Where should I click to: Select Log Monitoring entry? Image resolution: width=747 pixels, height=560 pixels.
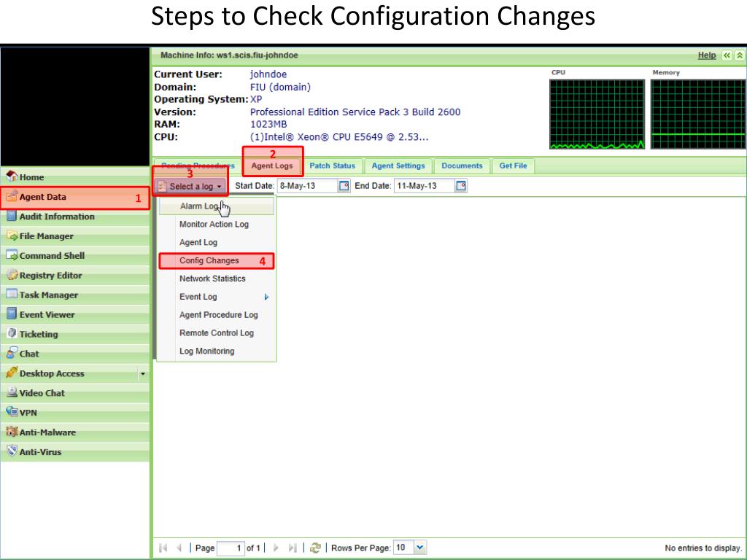click(x=217, y=351)
